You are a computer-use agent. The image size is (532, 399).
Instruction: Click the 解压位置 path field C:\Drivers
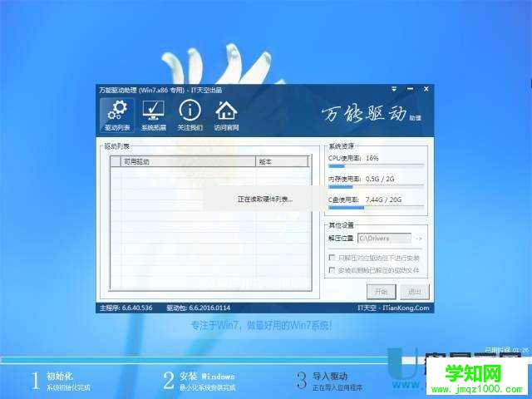tap(384, 239)
